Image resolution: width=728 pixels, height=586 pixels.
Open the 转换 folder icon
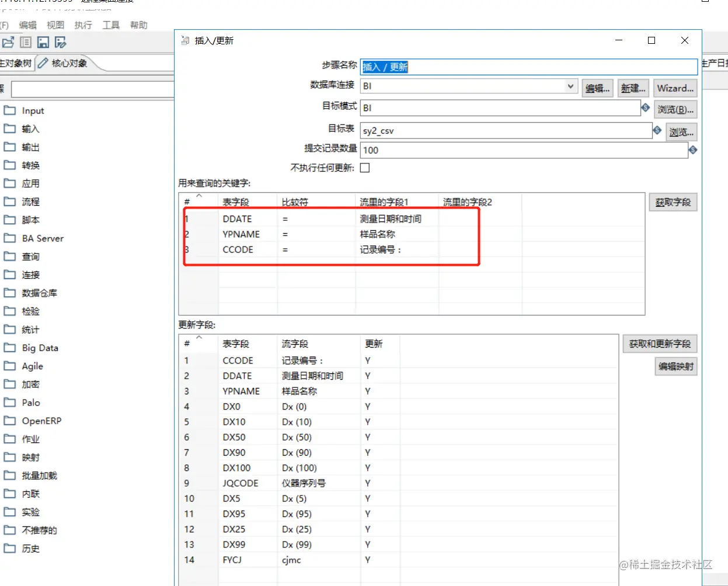click(x=9, y=165)
